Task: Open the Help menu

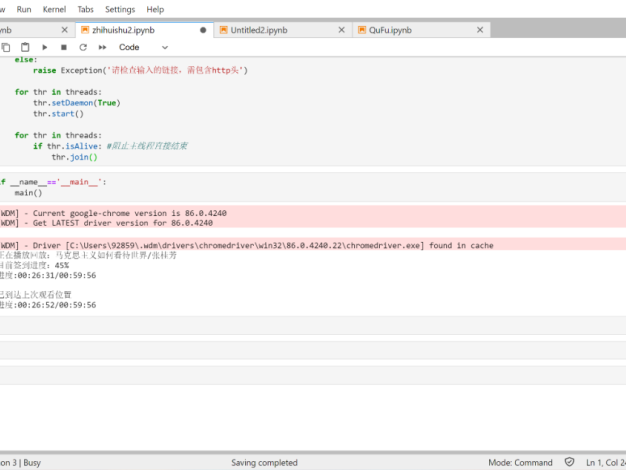Action: point(155,9)
